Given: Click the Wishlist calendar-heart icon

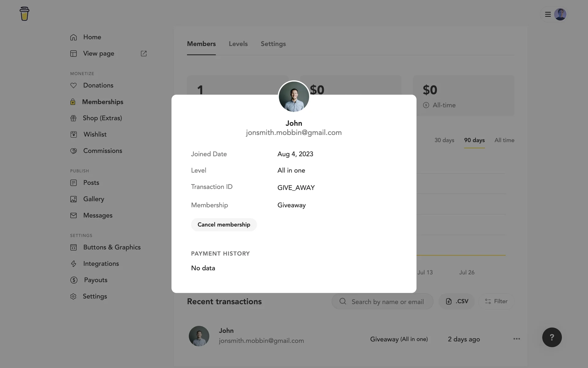Looking at the screenshot, I should (x=73, y=135).
